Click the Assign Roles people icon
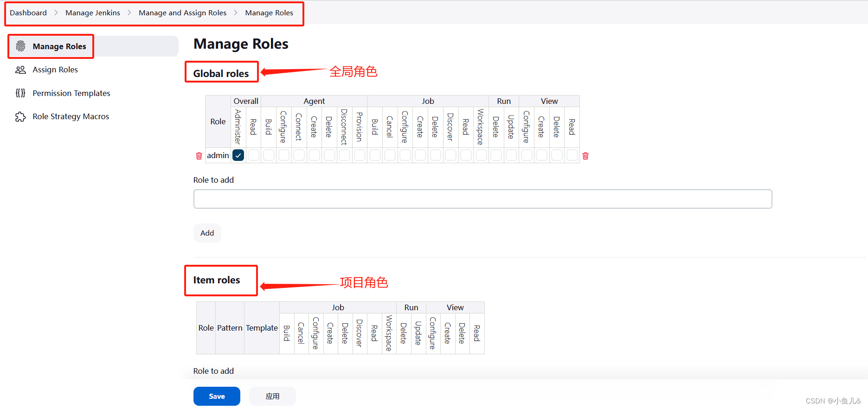Image resolution: width=868 pixels, height=409 pixels. pyautogui.click(x=20, y=70)
